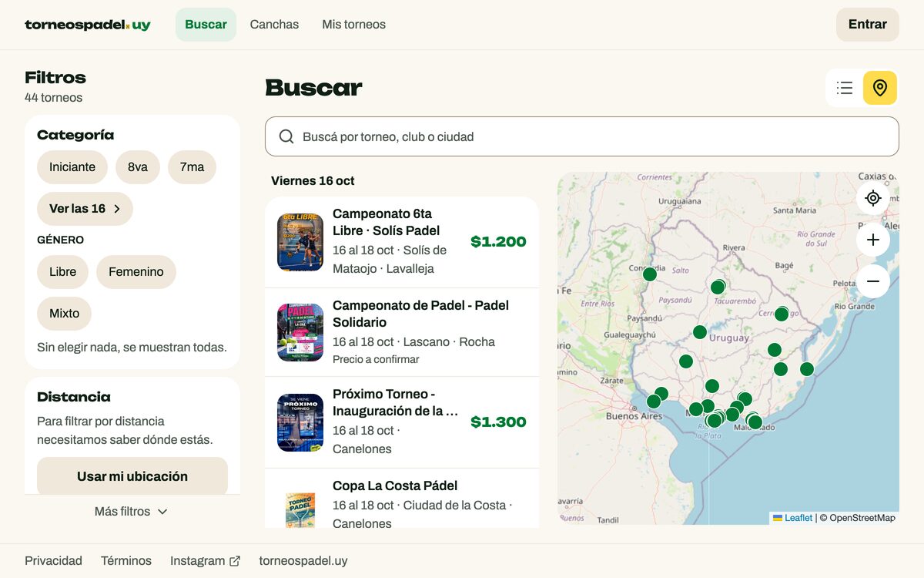Open the Privacidad footer link
Screen dimensions: 924x578
53,561
